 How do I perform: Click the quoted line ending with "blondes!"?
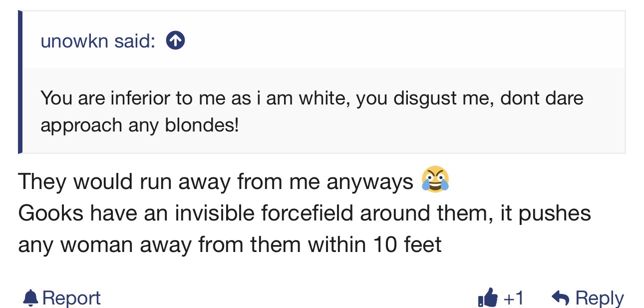coord(140,124)
